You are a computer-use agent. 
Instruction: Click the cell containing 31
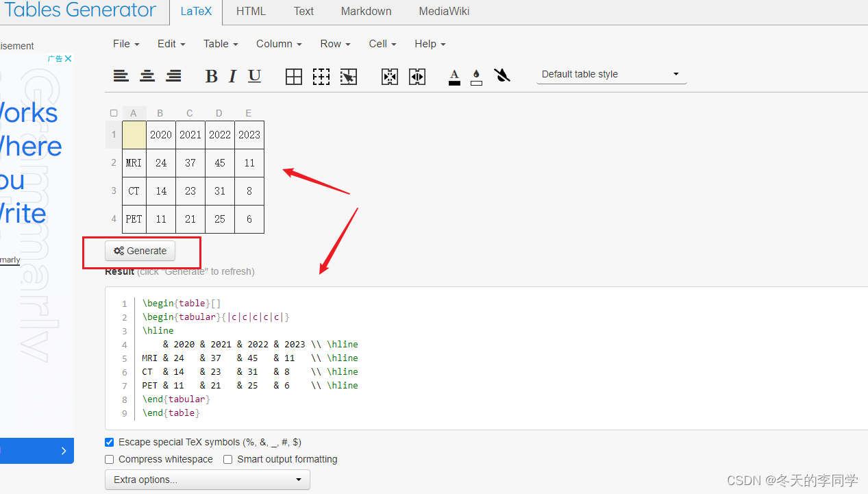[x=220, y=191]
